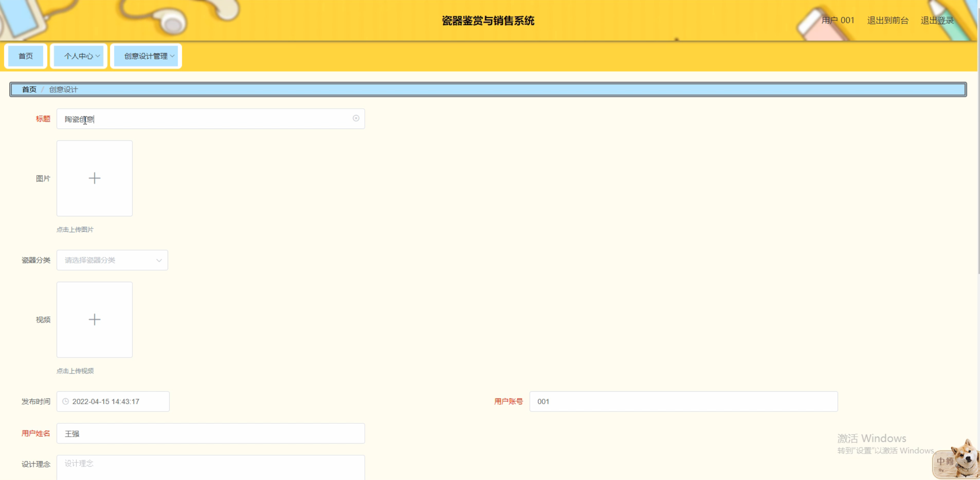Click the plus icon to upload image

[x=95, y=178]
